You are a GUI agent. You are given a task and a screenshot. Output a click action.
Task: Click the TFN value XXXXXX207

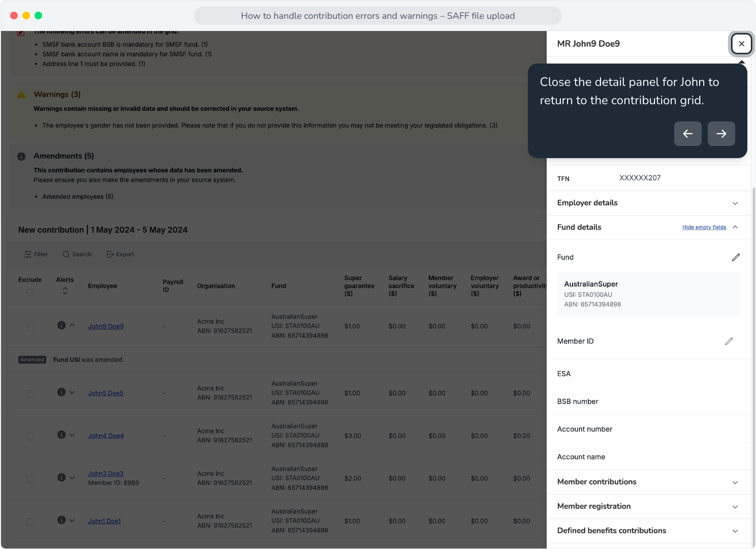pyautogui.click(x=640, y=178)
